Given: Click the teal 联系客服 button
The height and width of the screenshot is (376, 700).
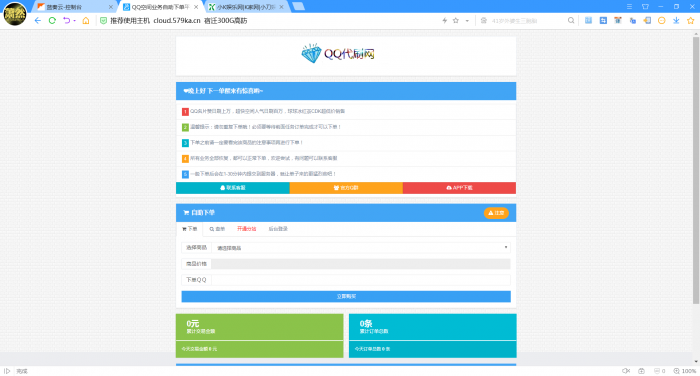Looking at the screenshot, I should coord(233,188).
